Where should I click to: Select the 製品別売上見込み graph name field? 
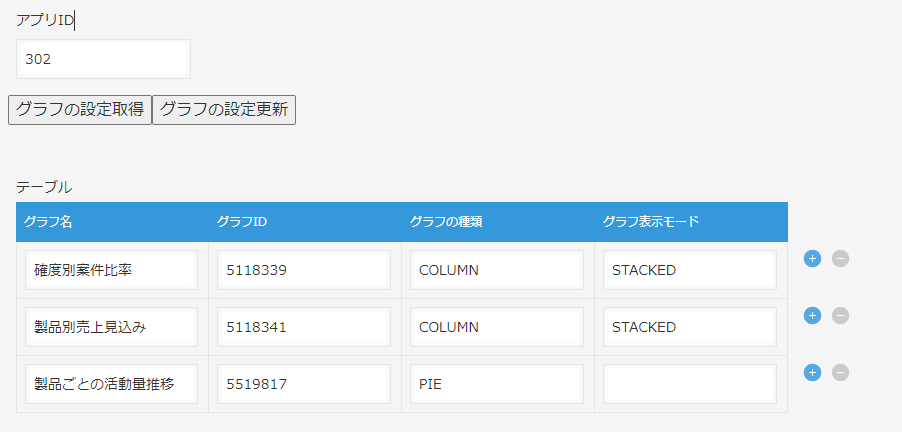[112, 327]
